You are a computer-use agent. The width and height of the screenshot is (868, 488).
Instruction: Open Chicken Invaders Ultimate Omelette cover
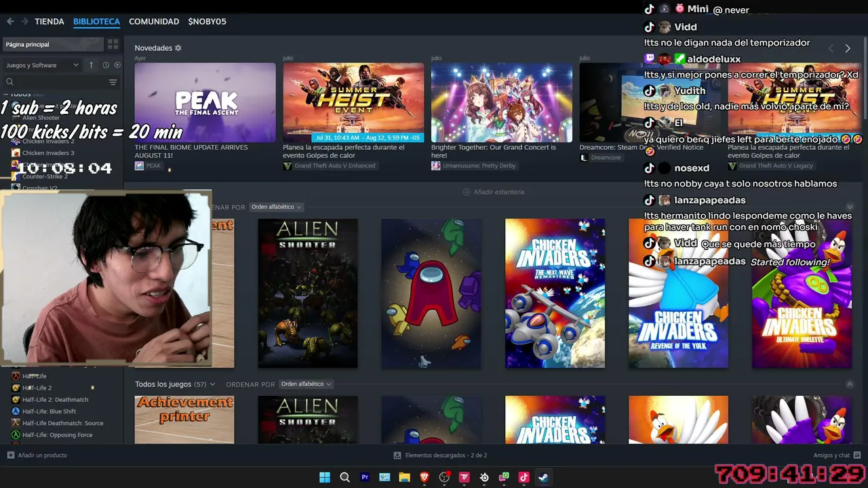click(x=802, y=293)
